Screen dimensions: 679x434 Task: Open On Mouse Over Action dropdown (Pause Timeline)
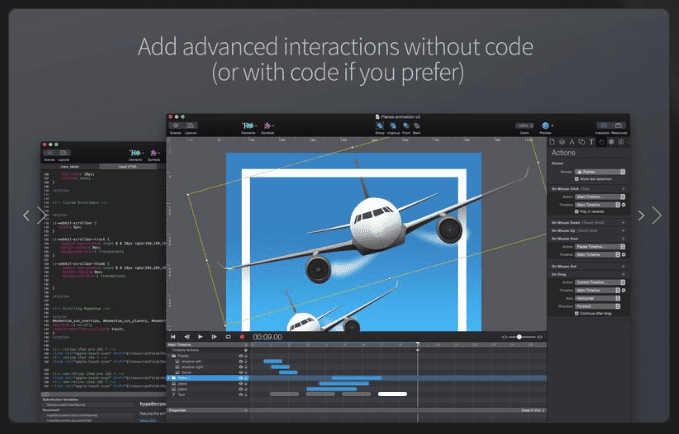600,246
